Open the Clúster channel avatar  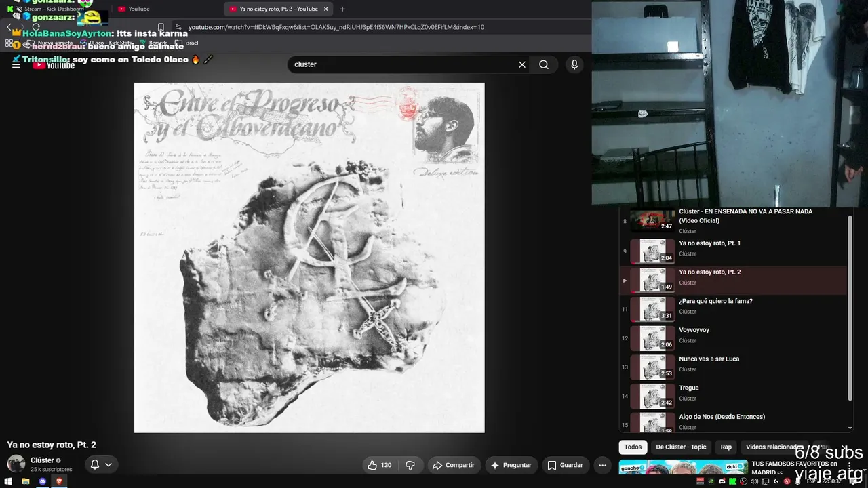[16, 464]
